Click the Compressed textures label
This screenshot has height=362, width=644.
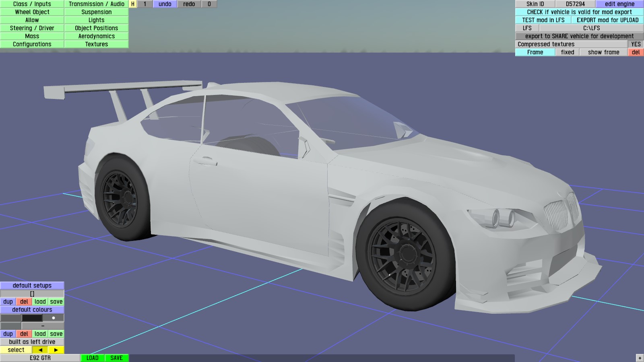572,44
